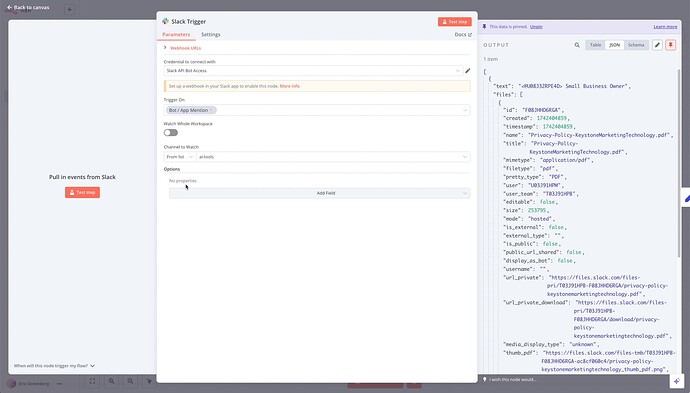Search output data with magnifier icon
The width and height of the screenshot is (690, 393).
coord(577,45)
